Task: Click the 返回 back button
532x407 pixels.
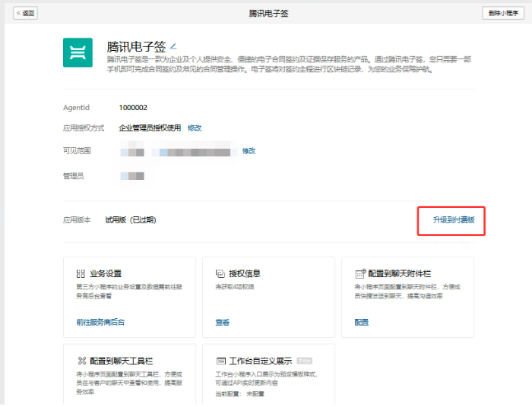Action: tap(25, 13)
